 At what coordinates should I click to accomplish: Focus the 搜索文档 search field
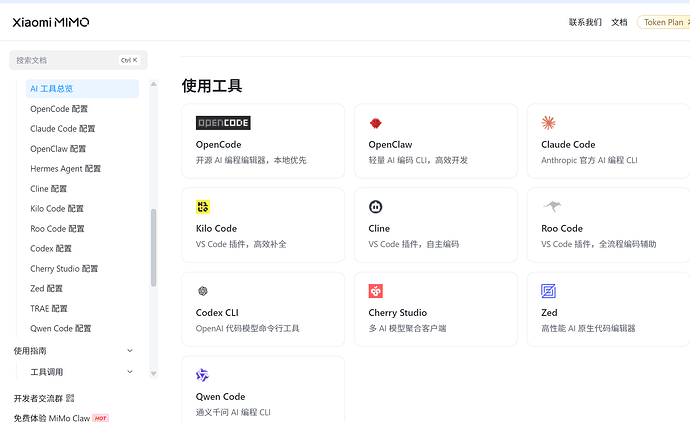pyautogui.click(x=78, y=60)
